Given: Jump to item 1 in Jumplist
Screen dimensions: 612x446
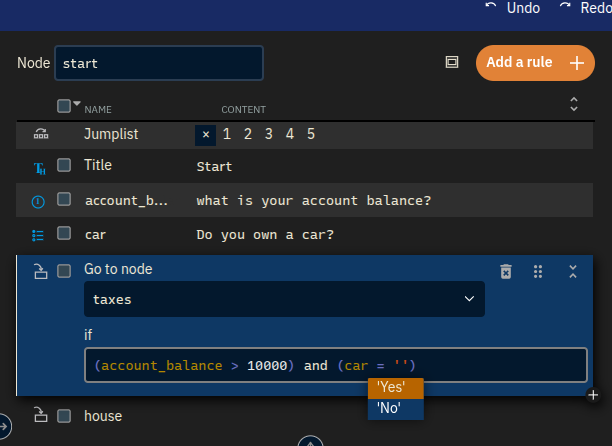Looking at the screenshot, I should coord(227,134).
